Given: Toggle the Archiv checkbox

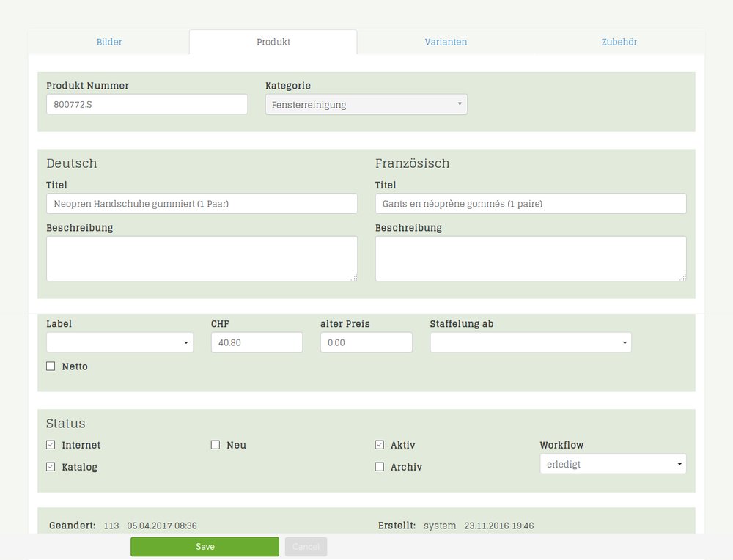Looking at the screenshot, I should 380,467.
